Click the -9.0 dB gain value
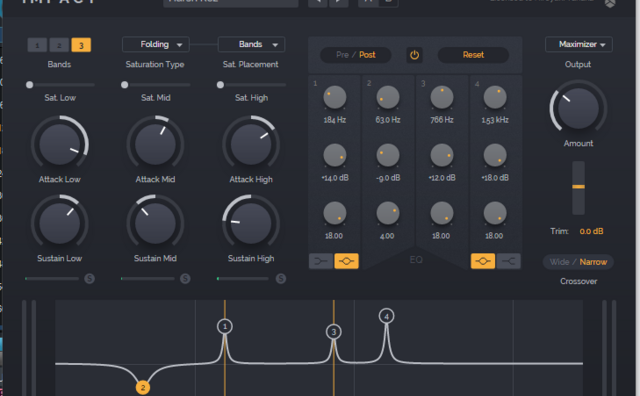 tap(388, 178)
